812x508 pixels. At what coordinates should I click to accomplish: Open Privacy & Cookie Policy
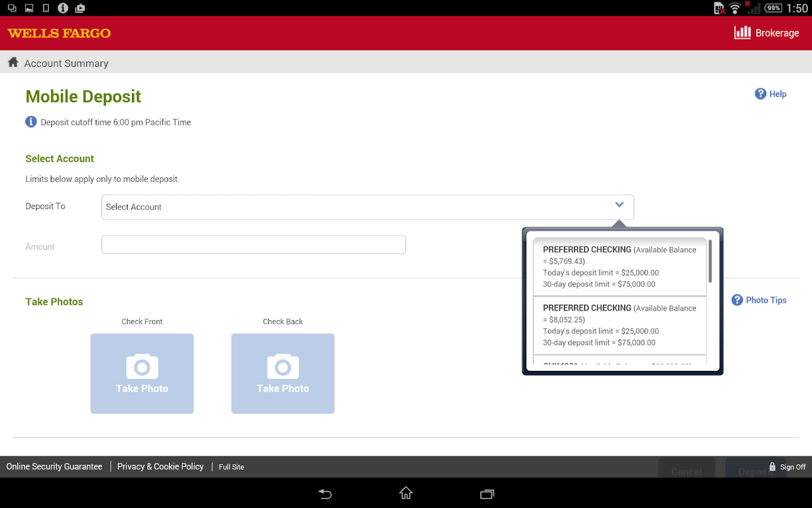pos(160,467)
